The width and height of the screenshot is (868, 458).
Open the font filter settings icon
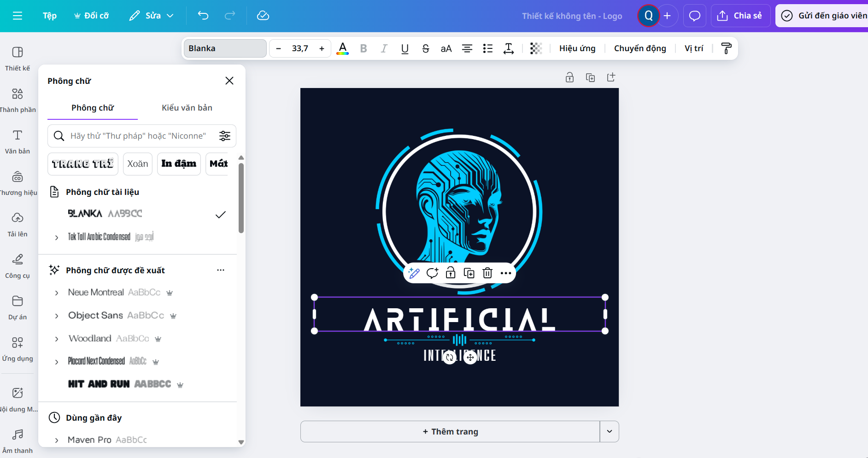[225, 136]
